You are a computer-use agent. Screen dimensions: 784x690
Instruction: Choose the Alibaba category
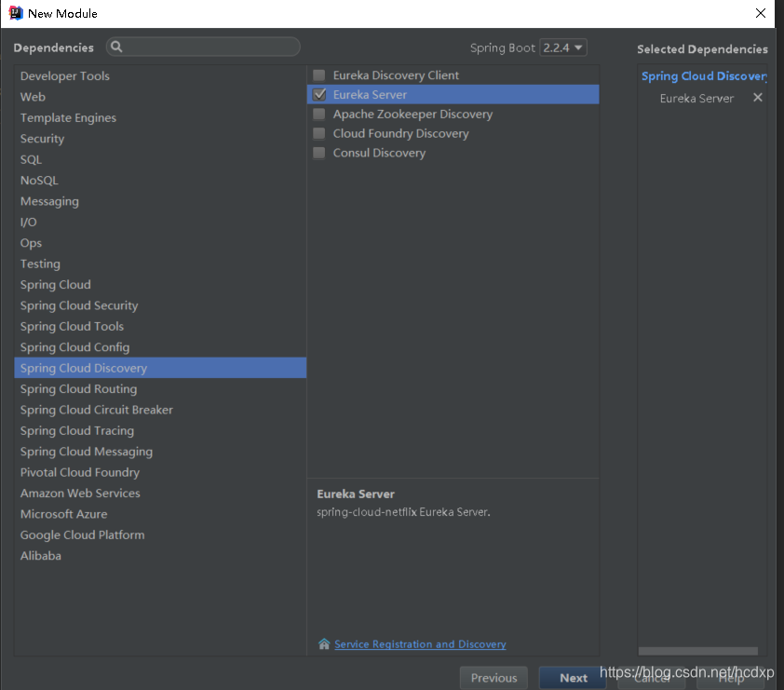(160, 556)
